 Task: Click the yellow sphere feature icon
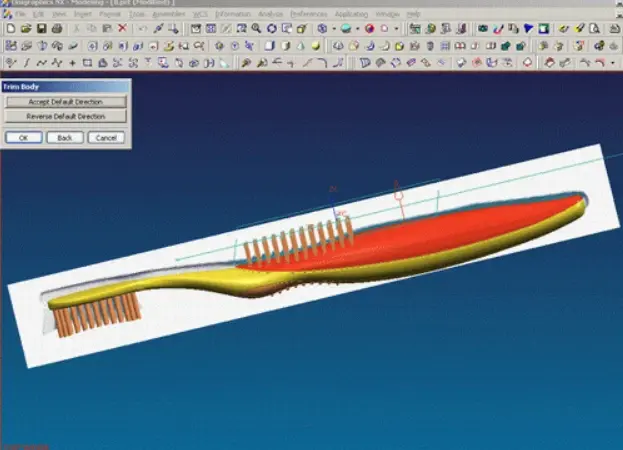tap(316, 46)
